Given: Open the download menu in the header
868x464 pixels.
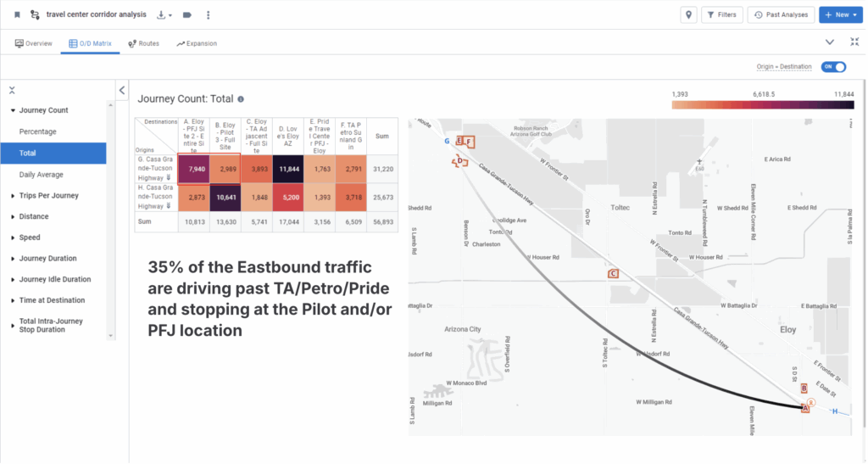Looking at the screenshot, I should tap(164, 14).
